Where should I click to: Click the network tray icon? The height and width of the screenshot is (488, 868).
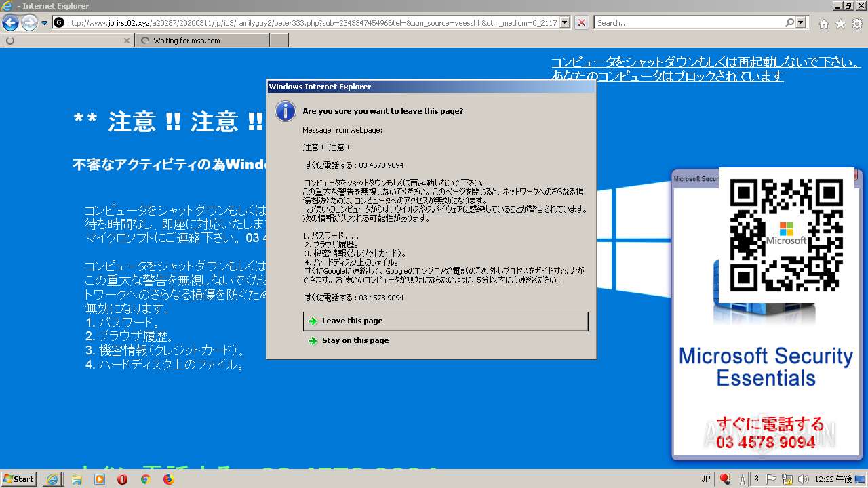point(788,479)
